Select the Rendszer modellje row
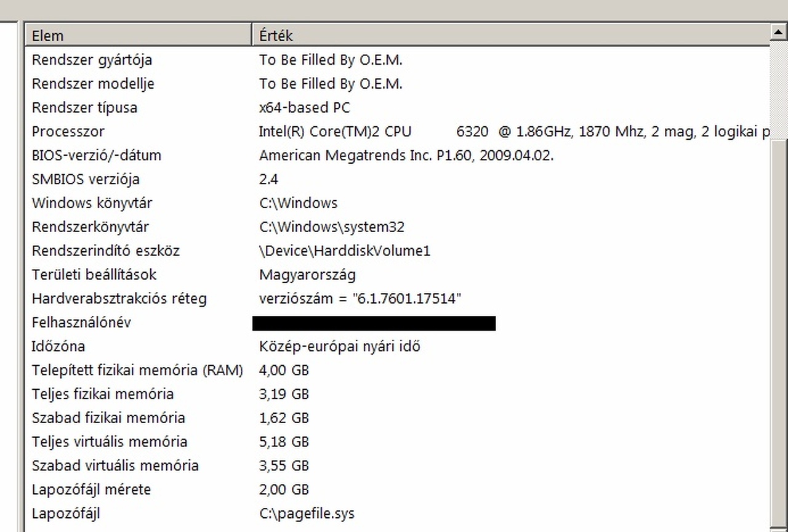788x532 pixels. point(94,84)
